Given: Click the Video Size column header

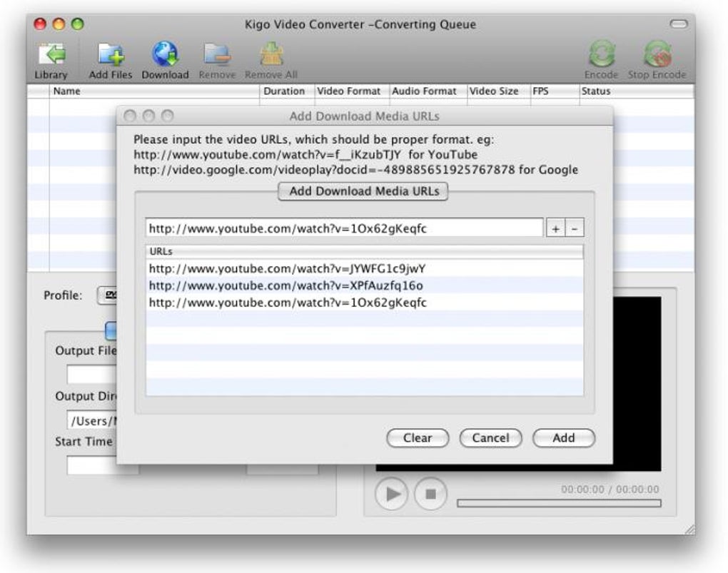Looking at the screenshot, I should [x=499, y=91].
